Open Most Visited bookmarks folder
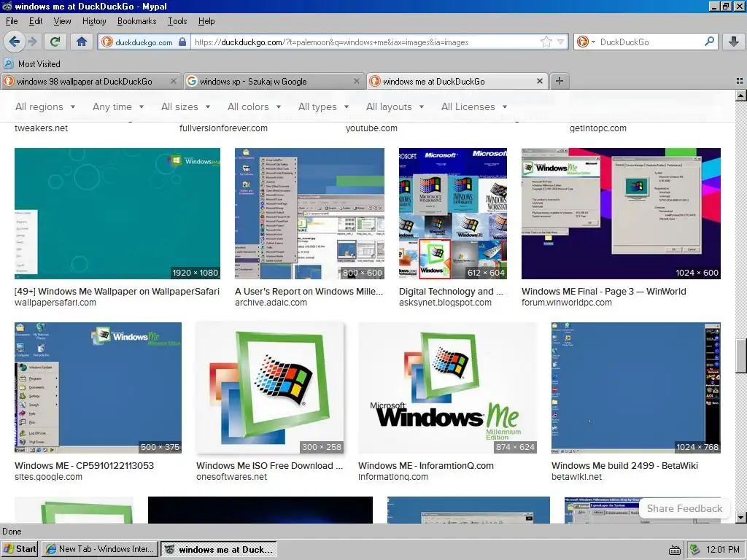 pos(32,64)
